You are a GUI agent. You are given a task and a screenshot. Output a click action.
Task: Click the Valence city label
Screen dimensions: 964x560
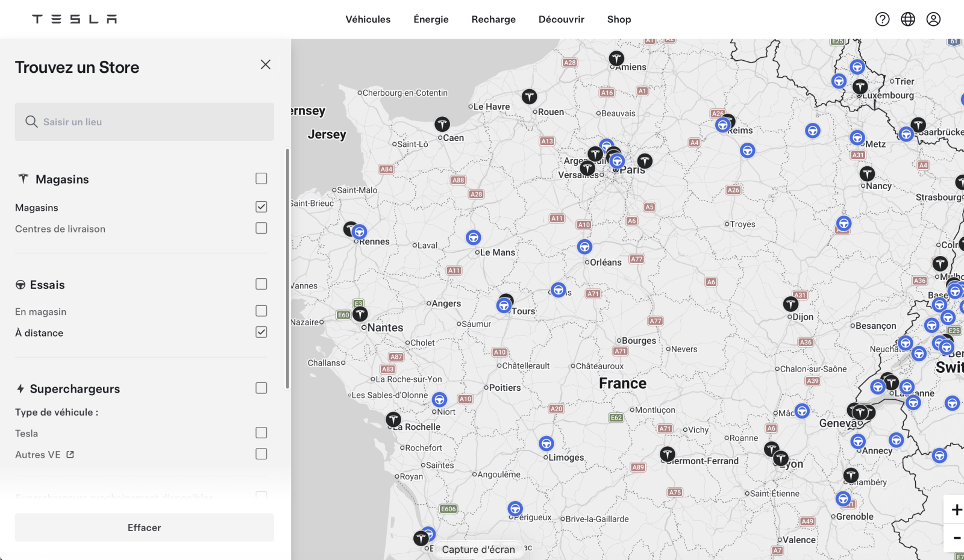(799, 540)
